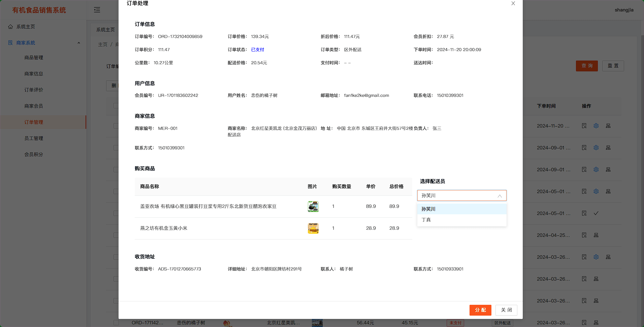Select 丁真 from the courier list

tap(462, 220)
